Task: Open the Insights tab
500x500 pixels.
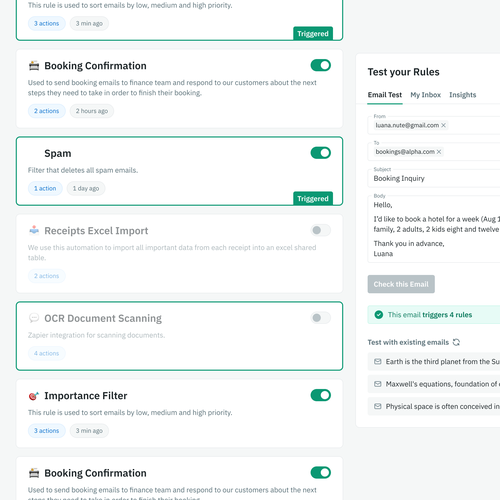Action: [x=462, y=95]
